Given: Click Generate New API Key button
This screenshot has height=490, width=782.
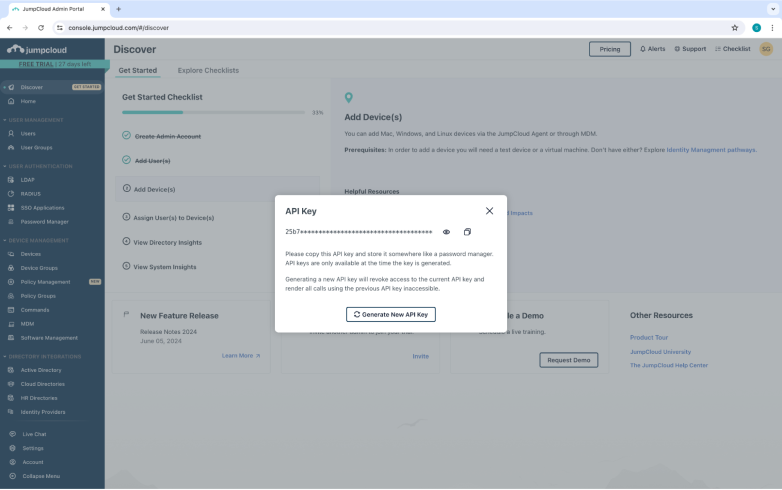Looking at the screenshot, I should (391, 314).
